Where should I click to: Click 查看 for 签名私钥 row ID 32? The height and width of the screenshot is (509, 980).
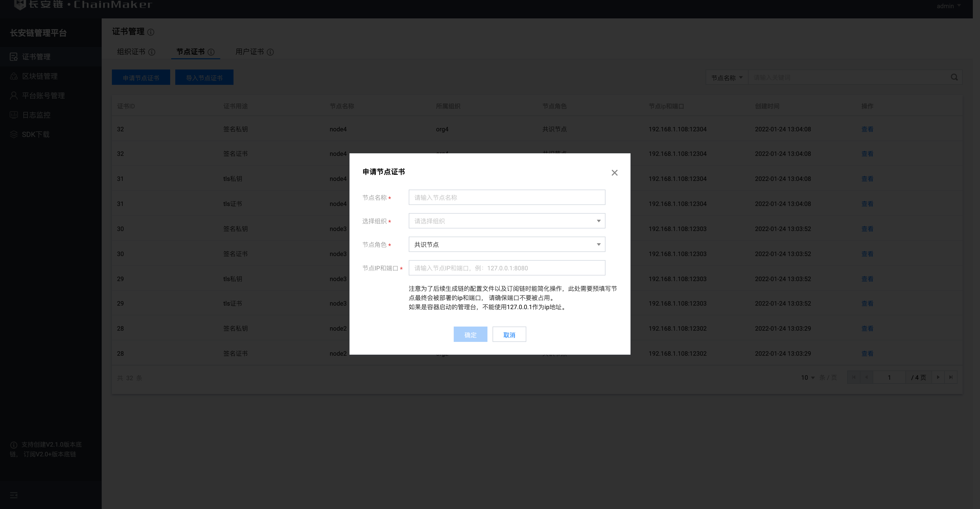(867, 129)
